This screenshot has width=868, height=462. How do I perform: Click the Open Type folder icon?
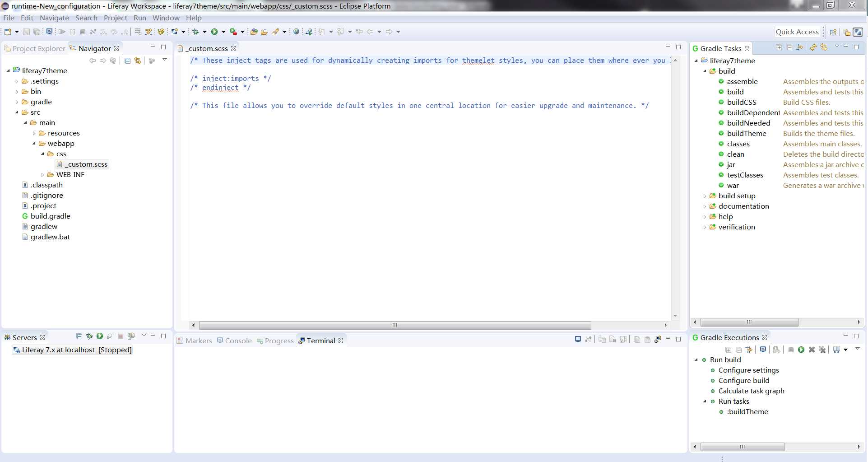pyautogui.click(x=254, y=32)
